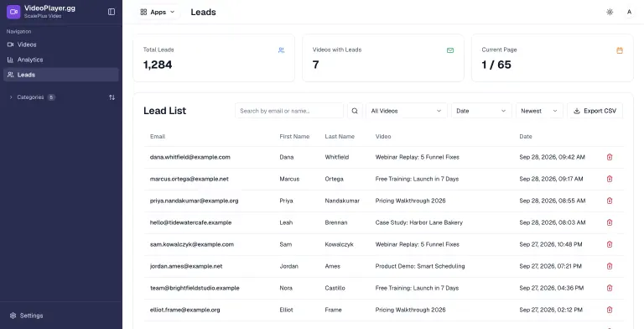This screenshot has width=644, height=329.
Task: Click the 'Sep 27, 2026, 10:48 PM' date
Action: click(551, 244)
